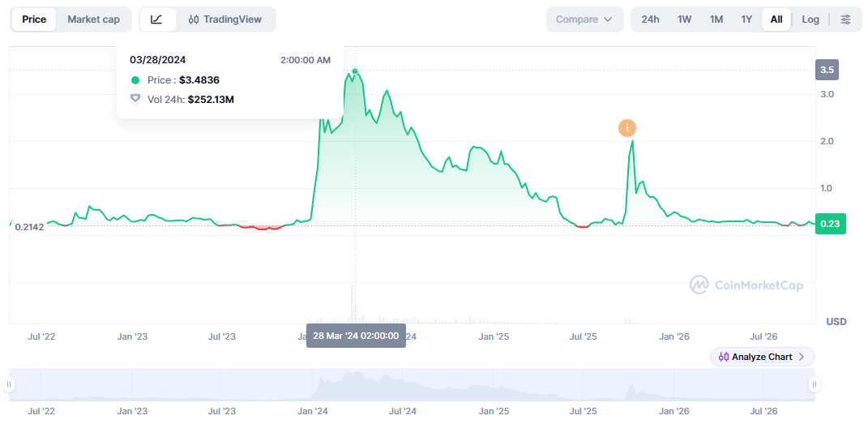The width and height of the screenshot is (868, 424).
Task: Click the 2:00:00 AM tooltip time
Action: click(306, 60)
